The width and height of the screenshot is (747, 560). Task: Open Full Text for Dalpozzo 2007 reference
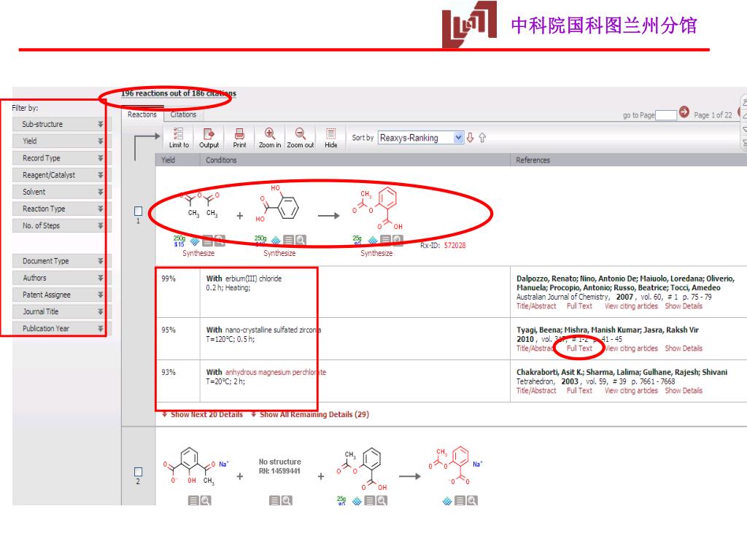(579, 306)
